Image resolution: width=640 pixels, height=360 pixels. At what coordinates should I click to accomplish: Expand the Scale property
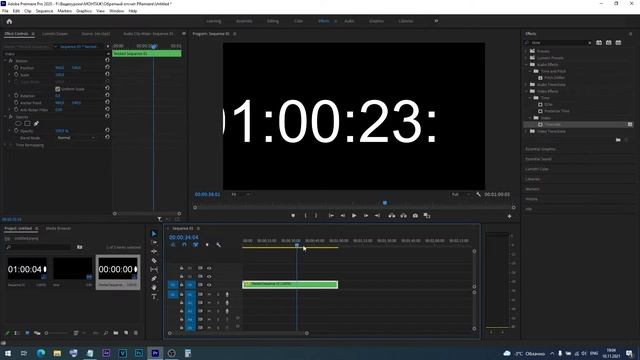click(x=10, y=75)
